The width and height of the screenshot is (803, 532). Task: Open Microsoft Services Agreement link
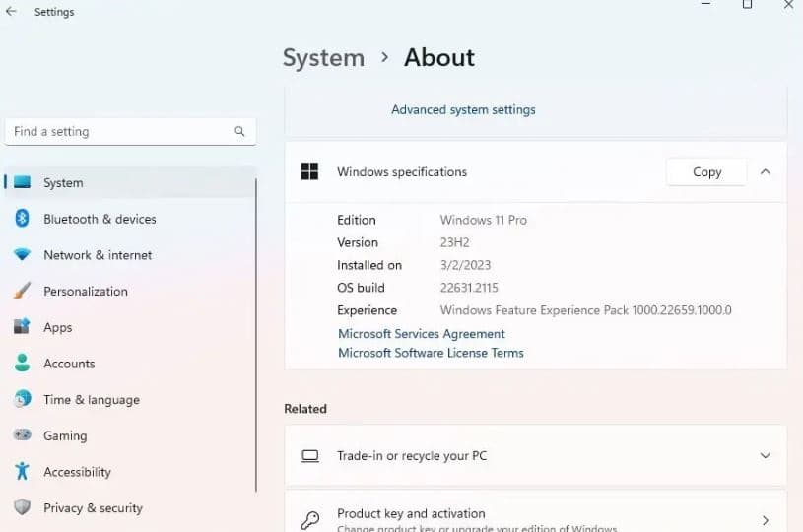[x=421, y=334]
